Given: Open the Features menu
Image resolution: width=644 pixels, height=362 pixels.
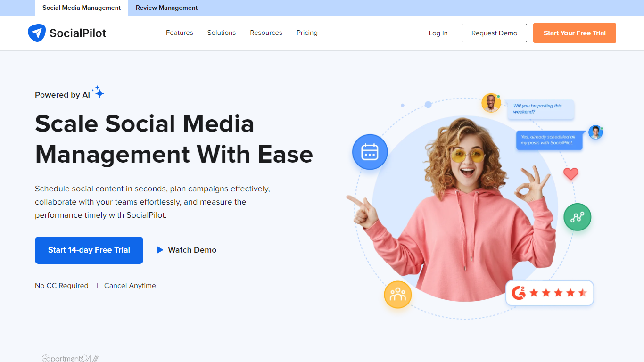Looking at the screenshot, I should (x=180, y=33).
